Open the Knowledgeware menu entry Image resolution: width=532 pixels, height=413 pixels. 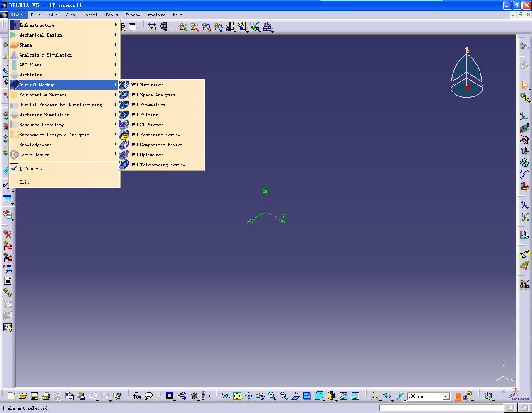[x=64, y=145]
